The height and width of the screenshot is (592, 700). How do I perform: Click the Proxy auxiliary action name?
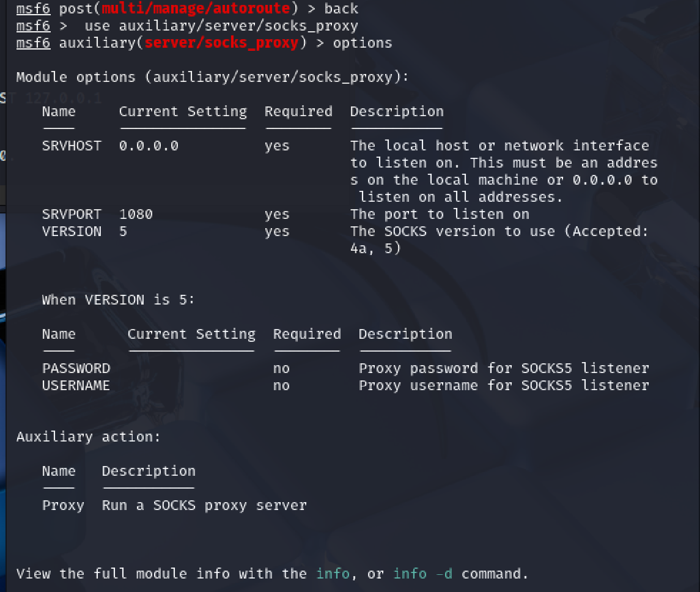[63, 505]
